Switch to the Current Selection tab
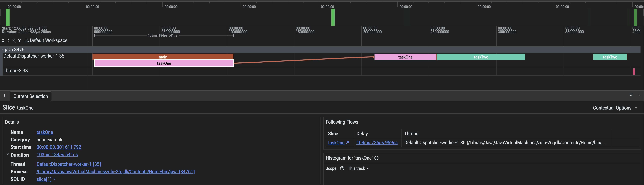The image size is (644, 185). coord(30,96)
